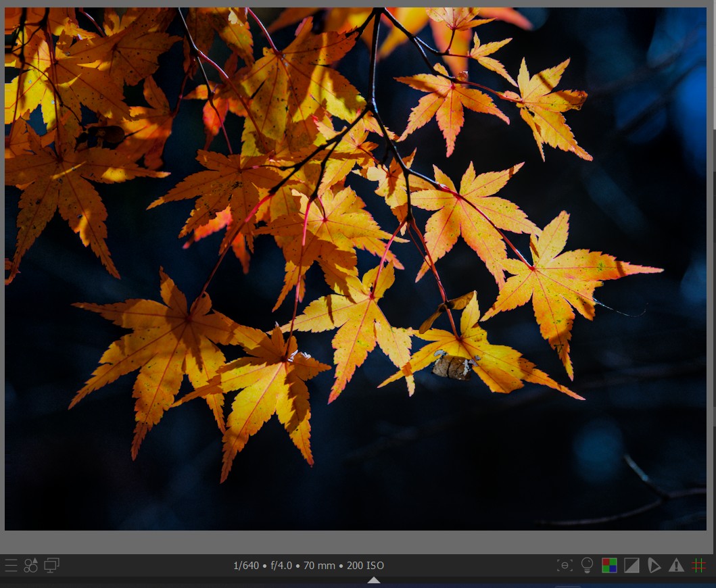716x588 pixels.
Task: Click exposure info '1/640 • f/4.0 • 70 mm • 200 ISO'
Action: 309,565
